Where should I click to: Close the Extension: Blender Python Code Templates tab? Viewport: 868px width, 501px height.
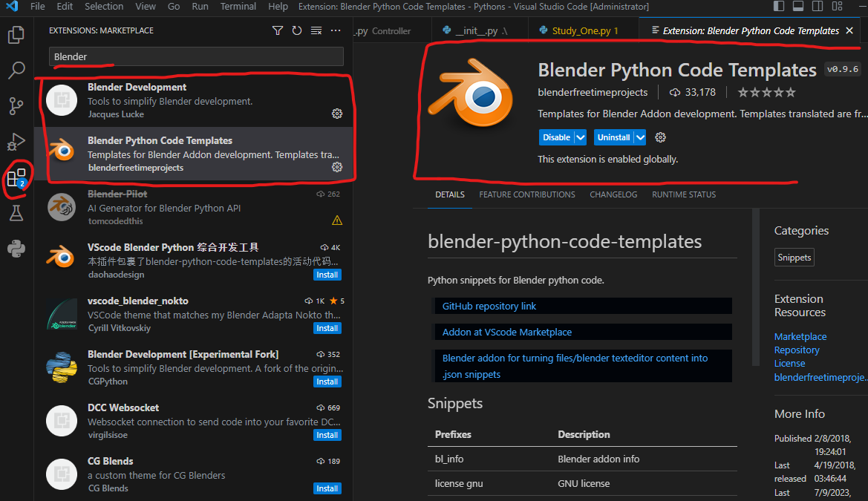click(849, 30)
